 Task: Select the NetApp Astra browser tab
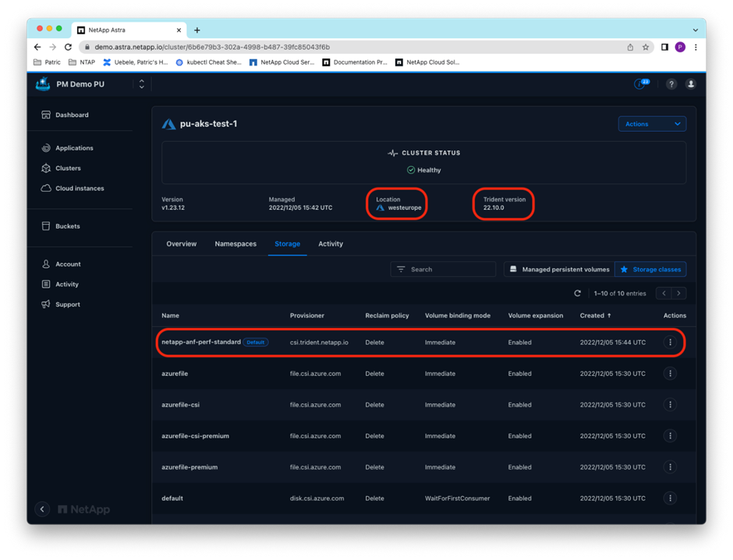coord(129,30)
